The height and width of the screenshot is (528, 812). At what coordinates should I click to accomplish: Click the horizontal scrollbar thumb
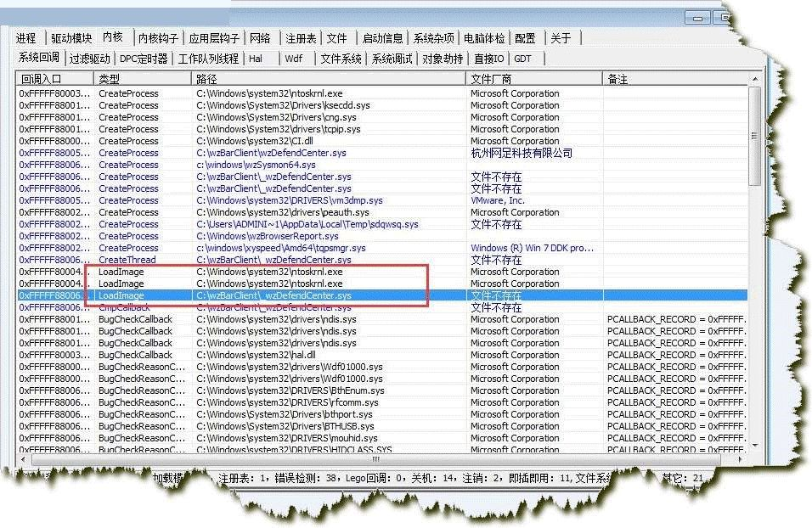tap(376, 459)
